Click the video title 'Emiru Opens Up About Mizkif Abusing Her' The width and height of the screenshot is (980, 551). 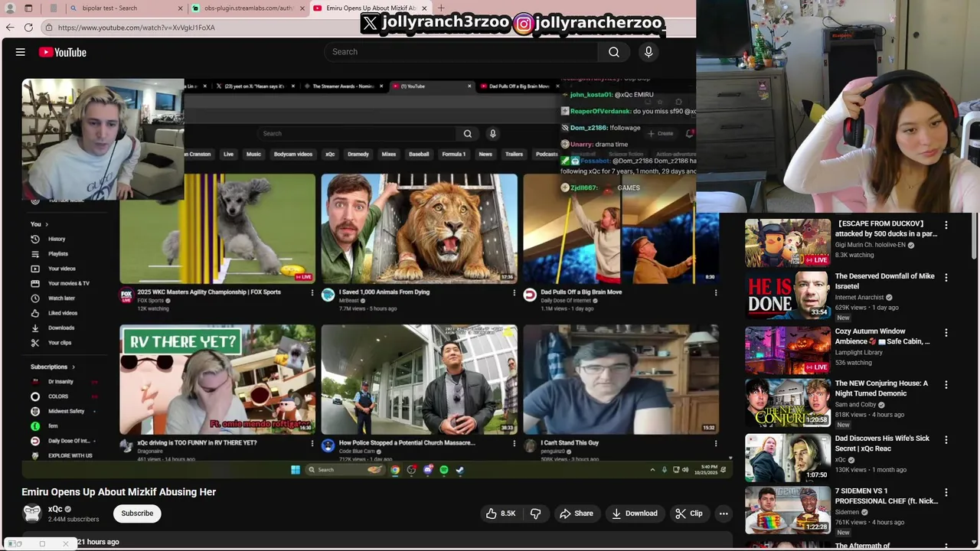tap(119, 492)
